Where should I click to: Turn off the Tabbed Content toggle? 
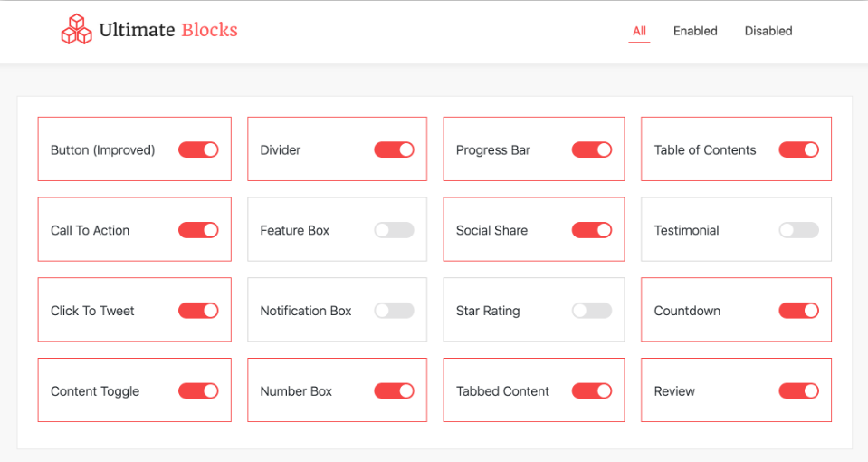click(x=592, y=390)
